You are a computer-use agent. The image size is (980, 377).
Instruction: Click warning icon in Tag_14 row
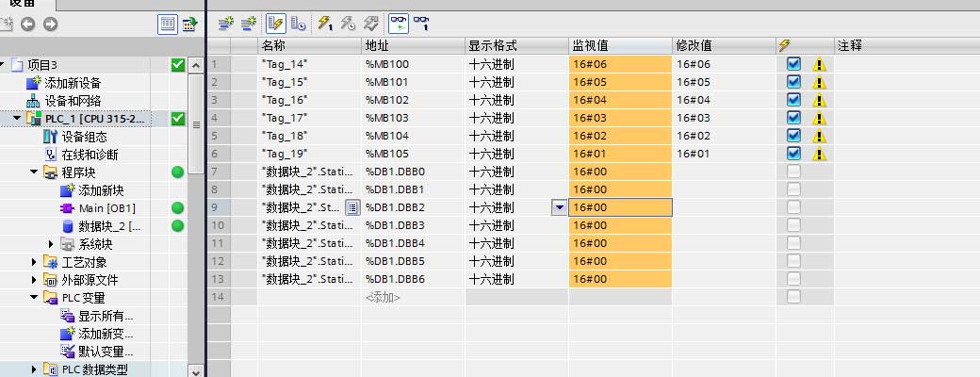click(820, 64)
